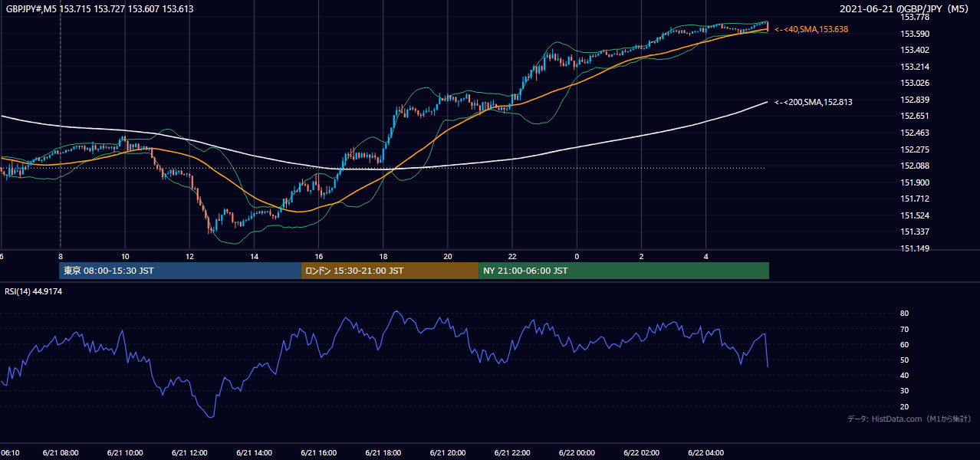This screenshot has height=460, width=980.
Task: Click RSI scale value 60
Action: tap(904, 344)
